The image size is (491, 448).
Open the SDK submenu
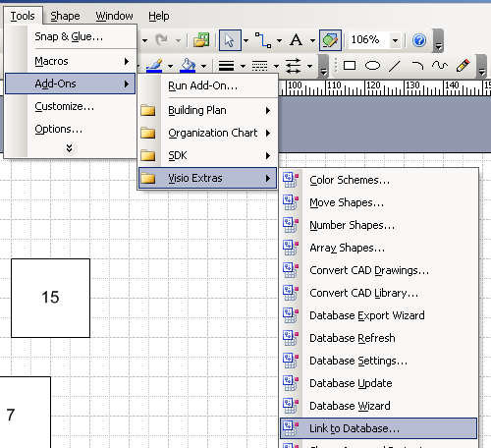(208, 155)
